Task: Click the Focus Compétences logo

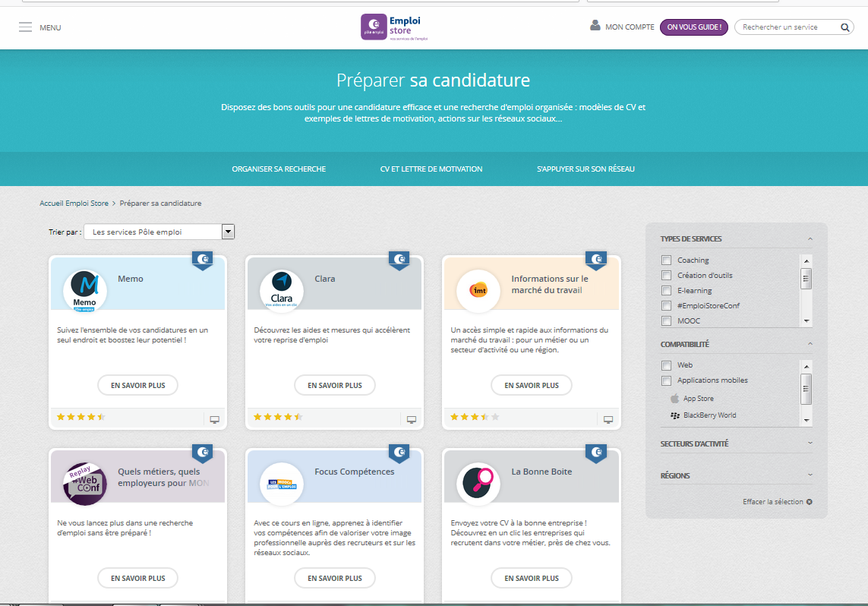Action: (281, 483)
